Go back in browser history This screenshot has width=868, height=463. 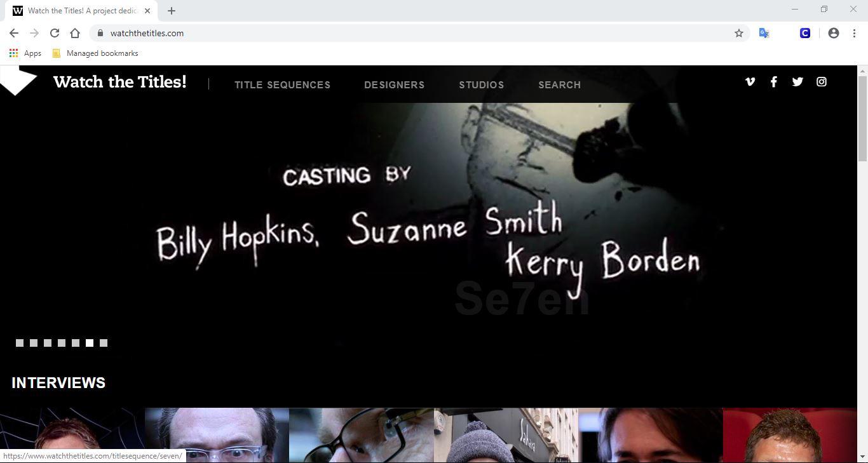[14, 33]
